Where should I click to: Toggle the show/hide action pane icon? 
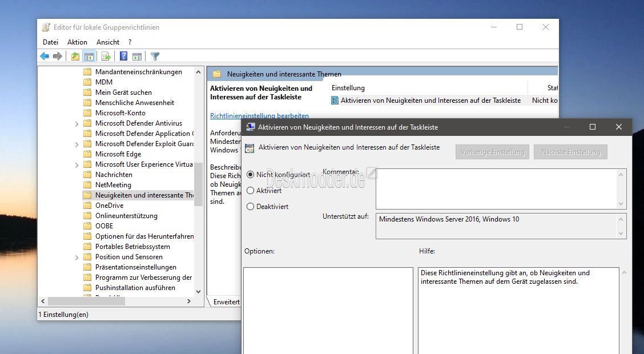(137, 56)
